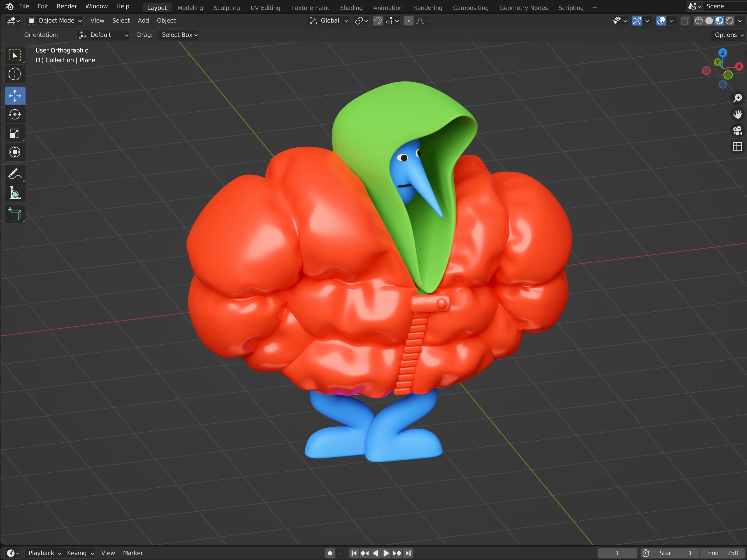Toggle viewport gizmos display
747x560 pixels.
pyautogui.click(x=637, y=21)
